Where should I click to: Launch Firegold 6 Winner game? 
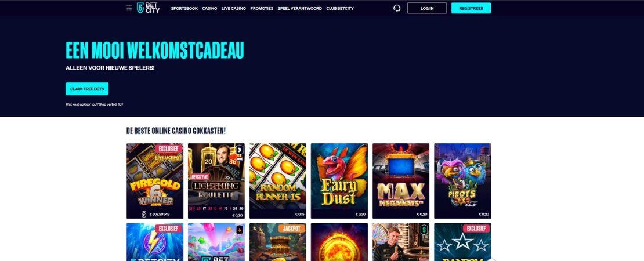(155, 181)
